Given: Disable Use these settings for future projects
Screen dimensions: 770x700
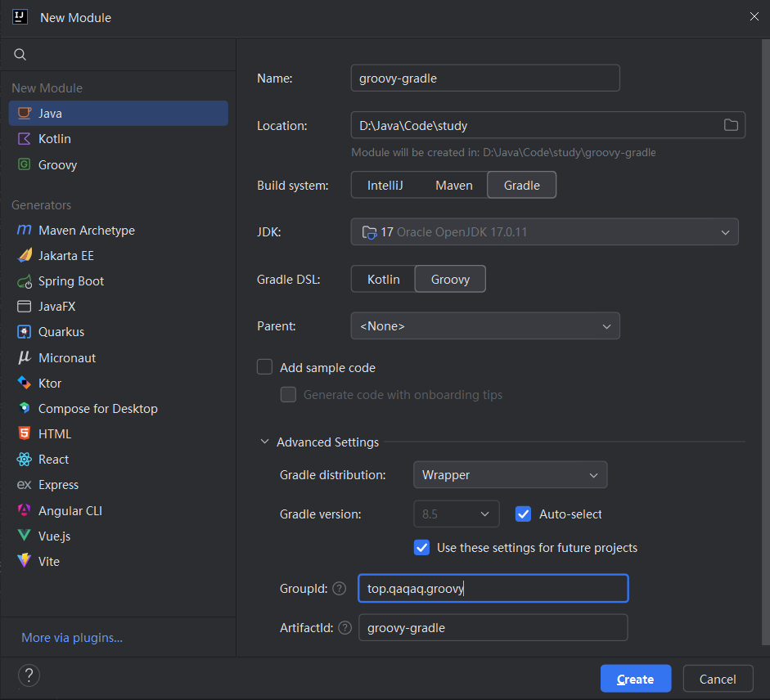Looking at the screenshot, I should (422, 548).
